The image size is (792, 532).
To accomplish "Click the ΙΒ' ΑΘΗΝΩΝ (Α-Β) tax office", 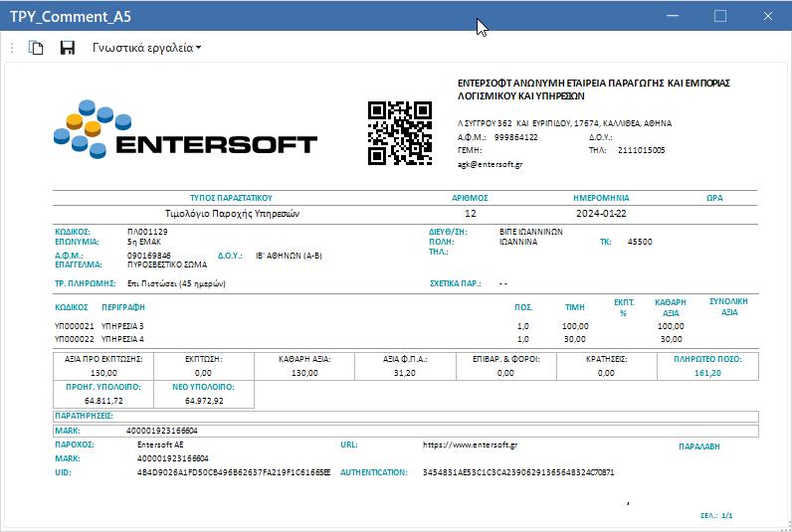I will (x=289, y=256).
